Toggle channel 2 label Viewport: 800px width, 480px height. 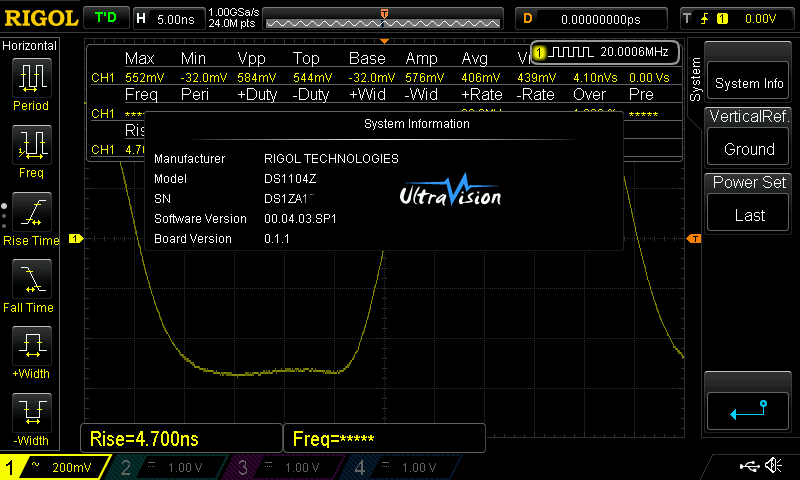pos(126,467)
